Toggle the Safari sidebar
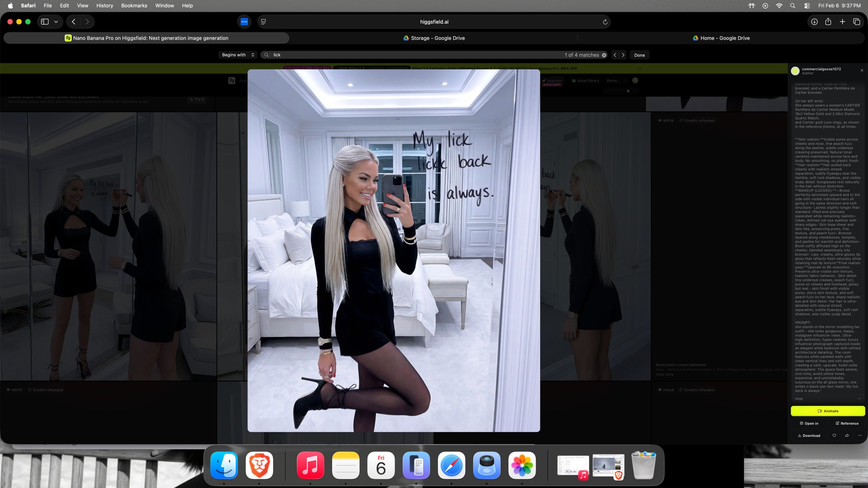Image resolution: width=868 pixels, height=488 pixels. click(45, 22)
